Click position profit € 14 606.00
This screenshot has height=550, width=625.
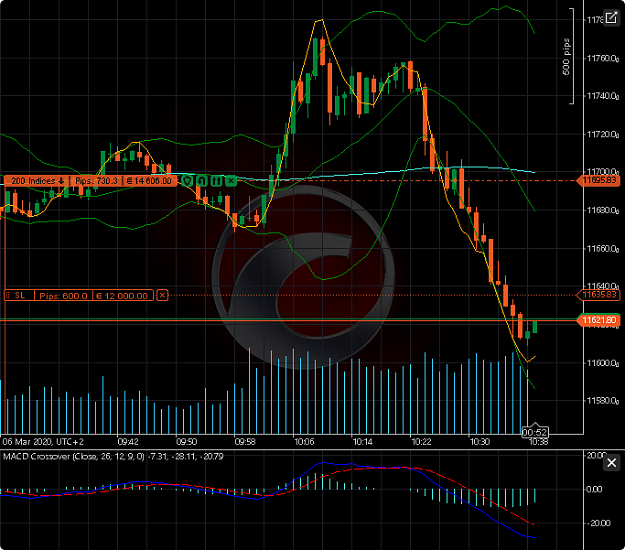coord(149,181)
